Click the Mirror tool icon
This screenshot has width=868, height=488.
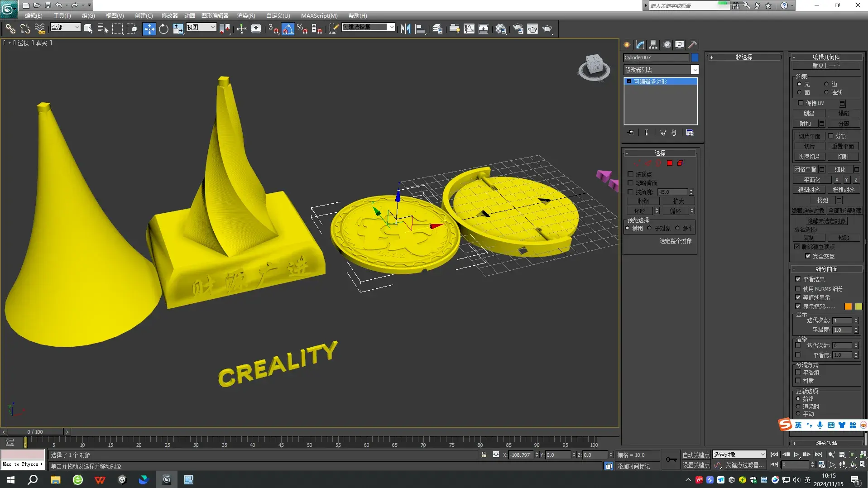pyautogui.click(x=405, y=29)
